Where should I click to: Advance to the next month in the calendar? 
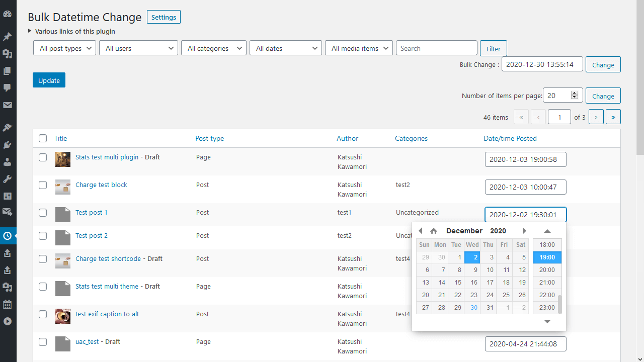(524, 231)
